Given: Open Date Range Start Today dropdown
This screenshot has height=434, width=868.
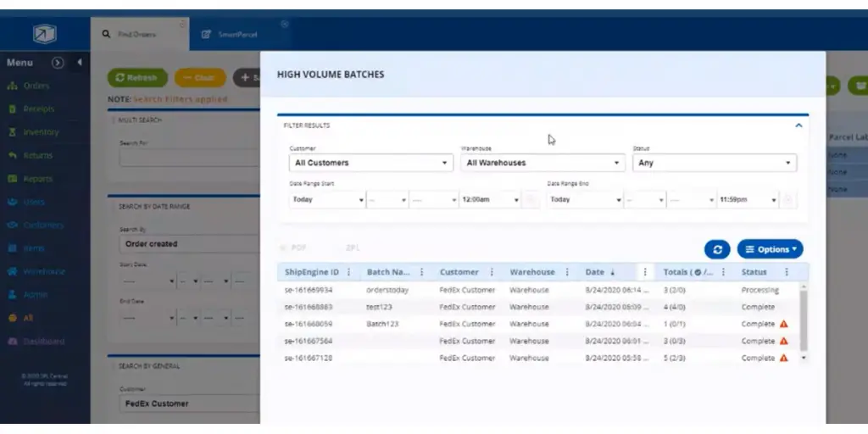Looking at the screenshot, I should (x=327, y=199).
